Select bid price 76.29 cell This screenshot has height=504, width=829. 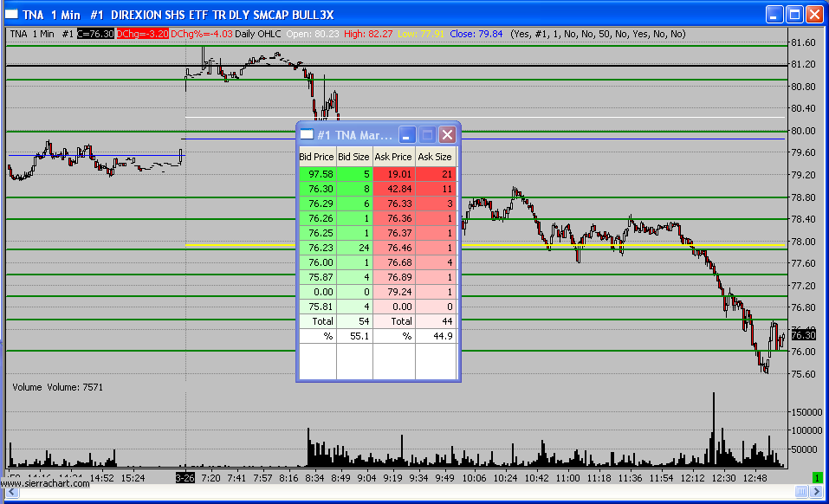317,204
